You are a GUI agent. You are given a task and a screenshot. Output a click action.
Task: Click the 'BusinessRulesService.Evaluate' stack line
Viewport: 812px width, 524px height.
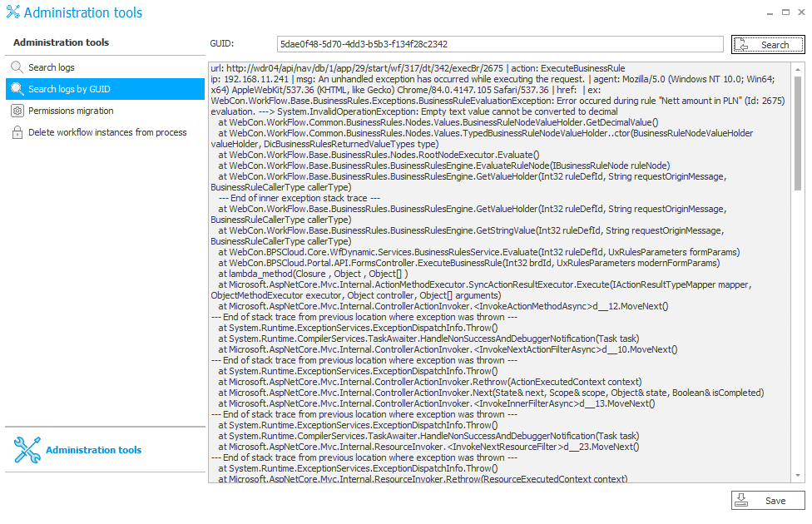(x=479, y=252)
